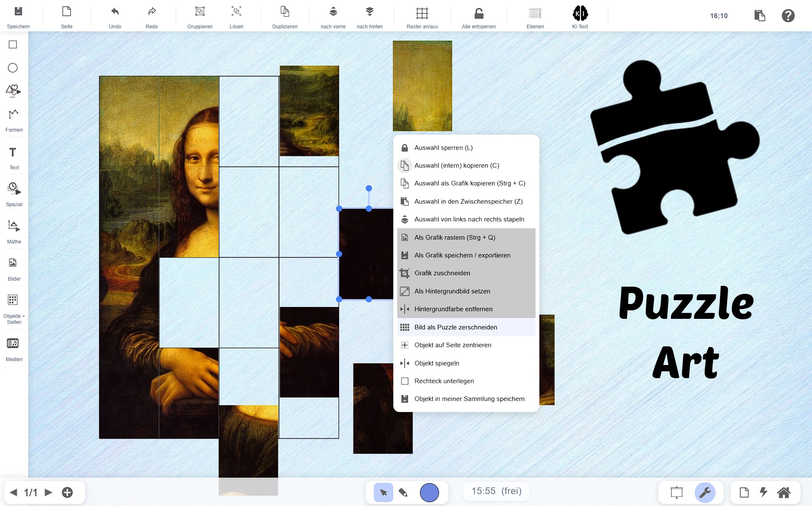This screenshot has height=506, width=812.
Task: Choose Als Grafik rastern (Strg + Q)
Action: pyautogui.click(x=466, y=238)
